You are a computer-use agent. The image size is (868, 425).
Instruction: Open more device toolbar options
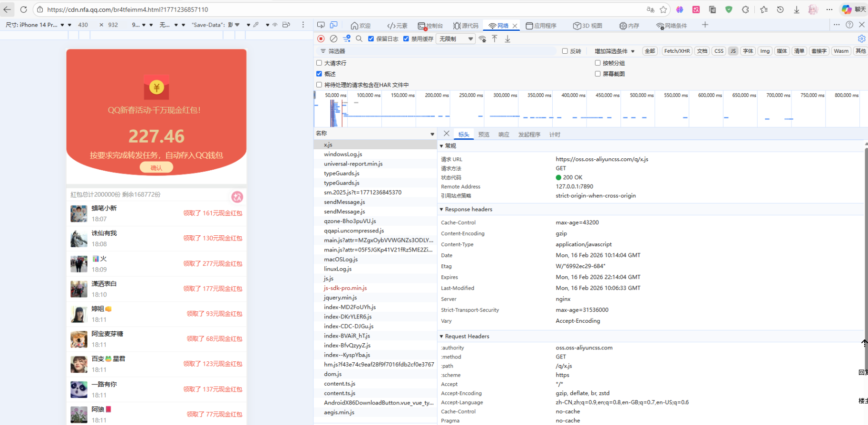pos(303,25)
